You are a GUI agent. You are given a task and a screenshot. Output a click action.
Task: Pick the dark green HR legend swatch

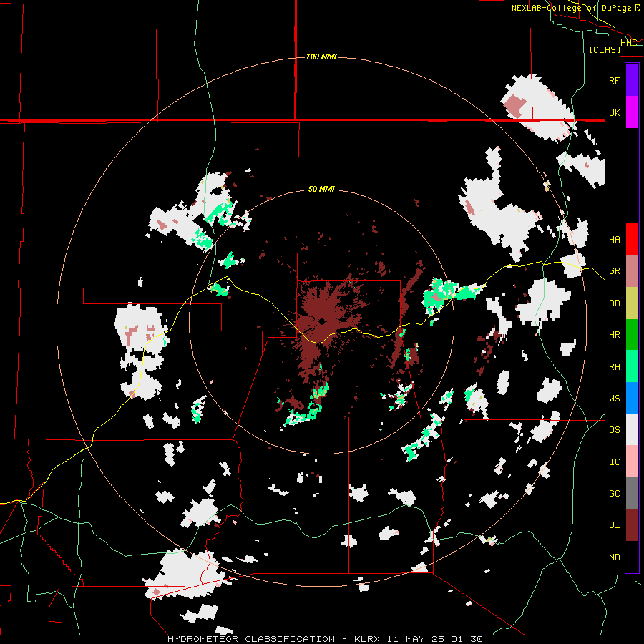[632, 334]
